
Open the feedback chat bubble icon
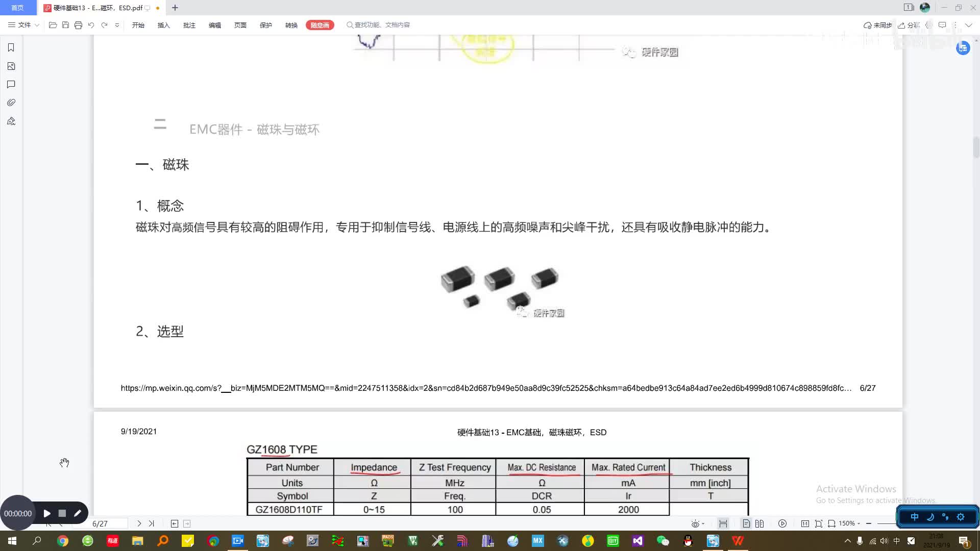pos(942,25)
